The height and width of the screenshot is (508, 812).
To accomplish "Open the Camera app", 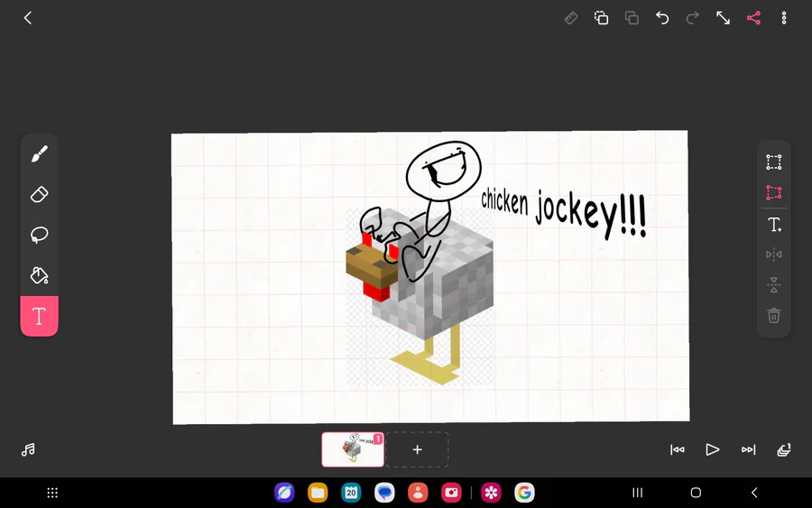I will coord(451,493).
